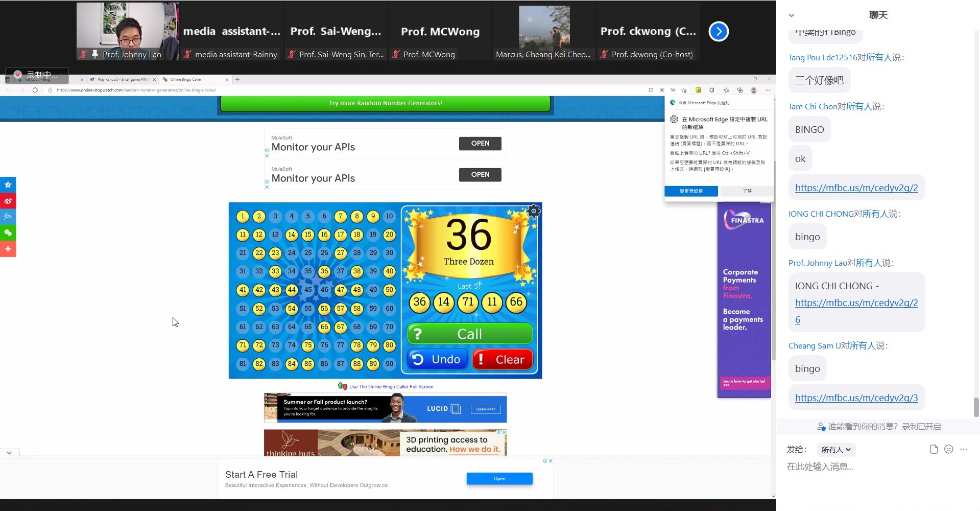Click the browser address bar URL

pos(136,90)
